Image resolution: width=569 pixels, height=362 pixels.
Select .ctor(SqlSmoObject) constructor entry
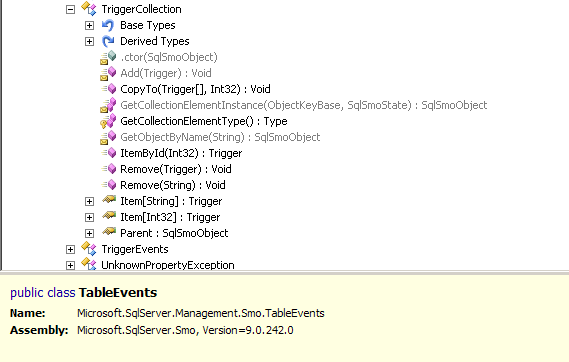tap(169, 57)
